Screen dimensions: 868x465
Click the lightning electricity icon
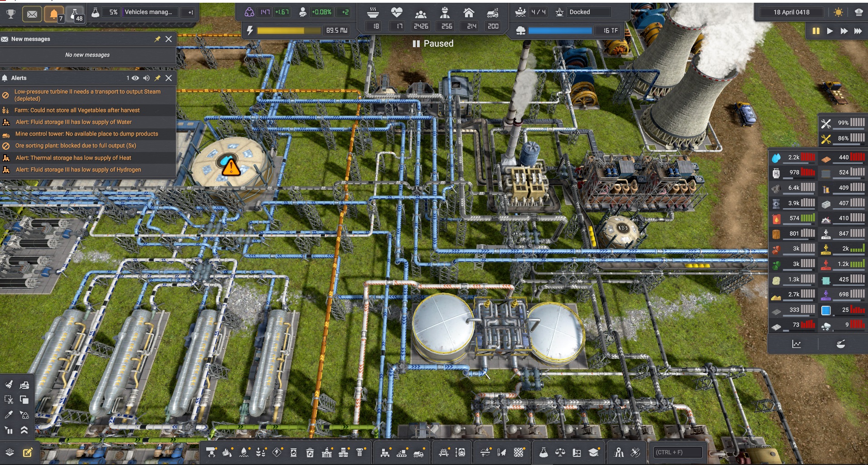(250, 30)
